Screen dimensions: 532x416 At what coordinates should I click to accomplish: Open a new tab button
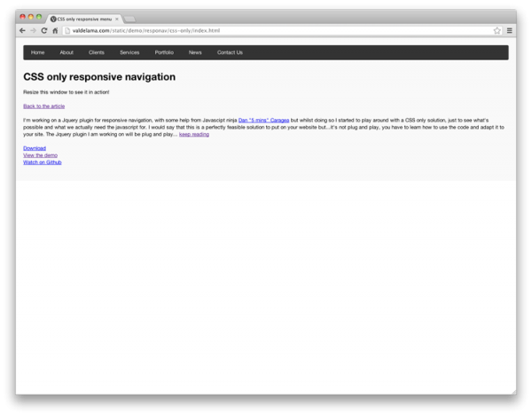tap(129, 20)
